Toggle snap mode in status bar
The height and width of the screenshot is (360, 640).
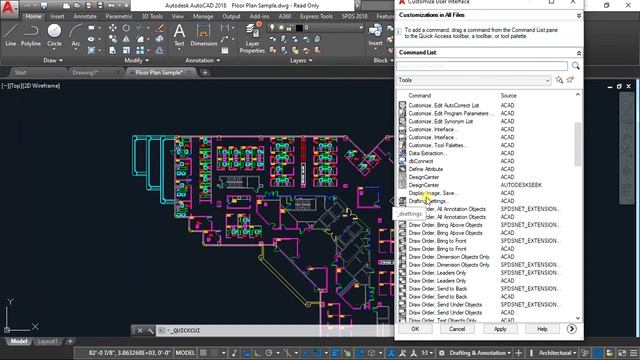[214, 353]
